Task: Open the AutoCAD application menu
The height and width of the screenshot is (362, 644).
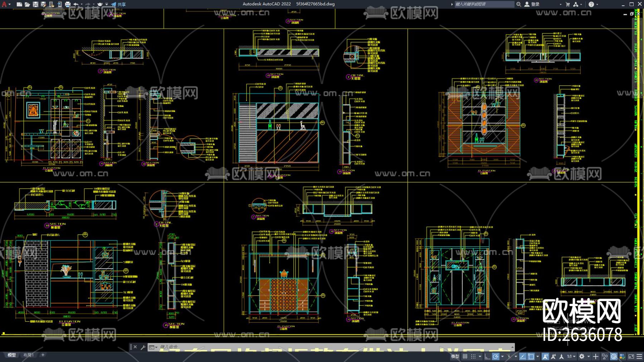Action: click(x=4, y=4)
